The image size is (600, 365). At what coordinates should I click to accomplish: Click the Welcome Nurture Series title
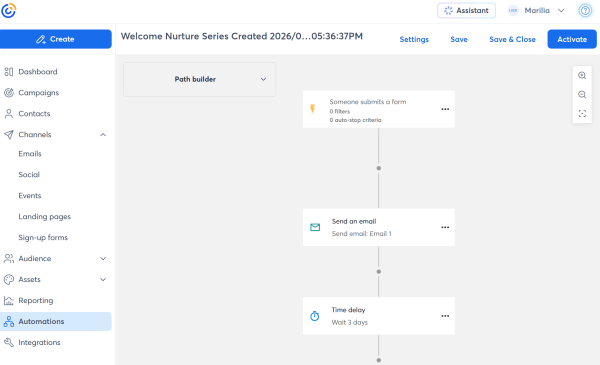click(242, 36)
